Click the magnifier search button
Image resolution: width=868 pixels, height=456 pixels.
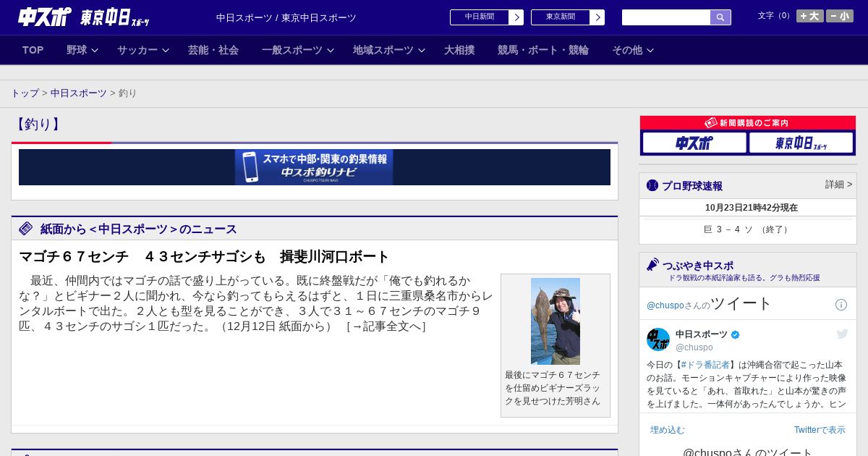[720, 17]
